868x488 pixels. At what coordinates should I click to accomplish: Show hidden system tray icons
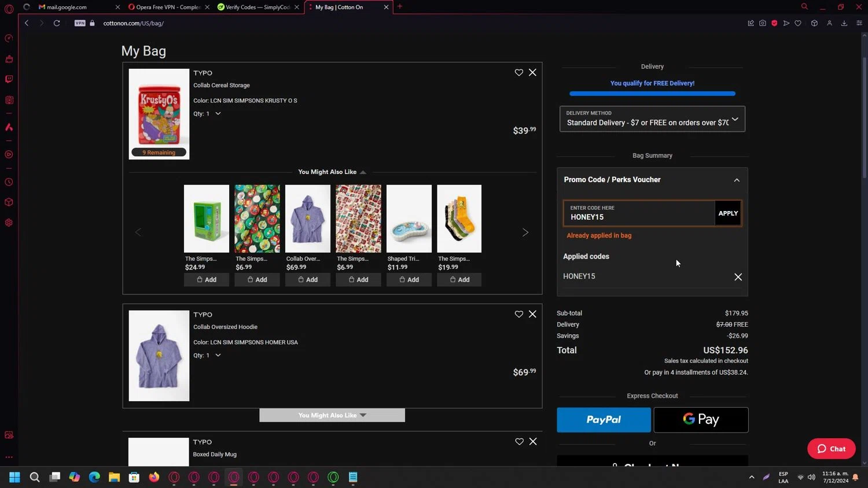coord(751,477)
